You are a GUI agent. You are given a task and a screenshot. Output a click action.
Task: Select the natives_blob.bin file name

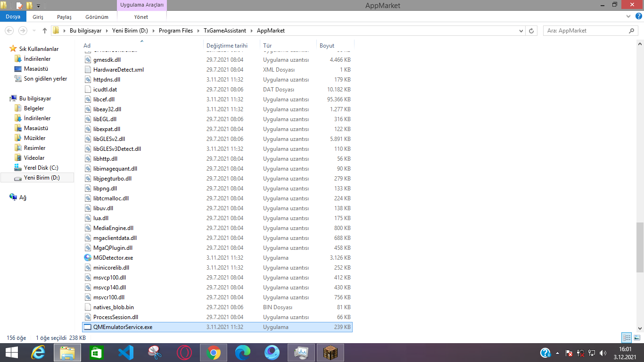pos(114,307)
